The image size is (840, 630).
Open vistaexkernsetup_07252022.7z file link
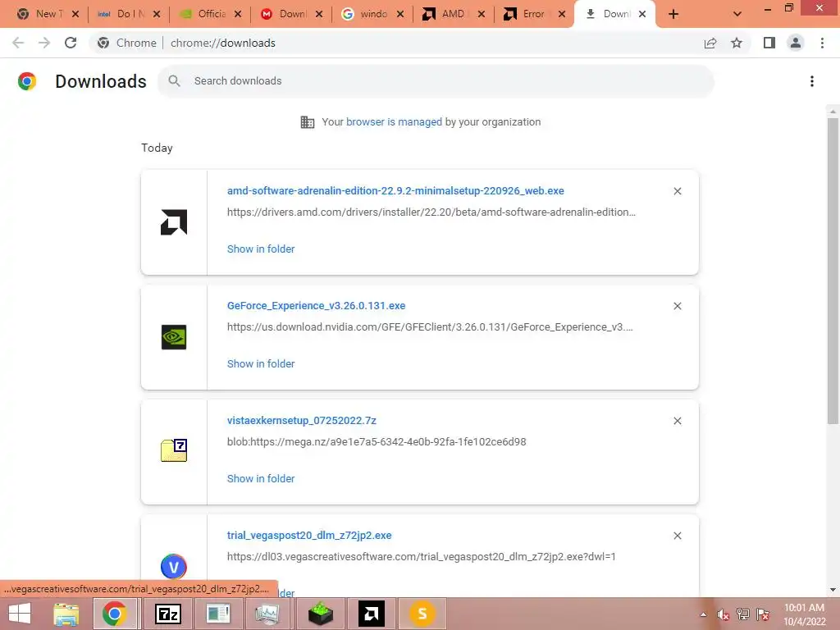[x=302, y=421]
